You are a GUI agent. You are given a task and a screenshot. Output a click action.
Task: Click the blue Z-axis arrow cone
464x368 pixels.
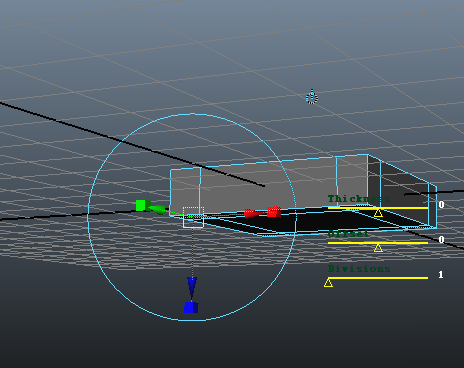pyautogui.click(x=192, y=288)
